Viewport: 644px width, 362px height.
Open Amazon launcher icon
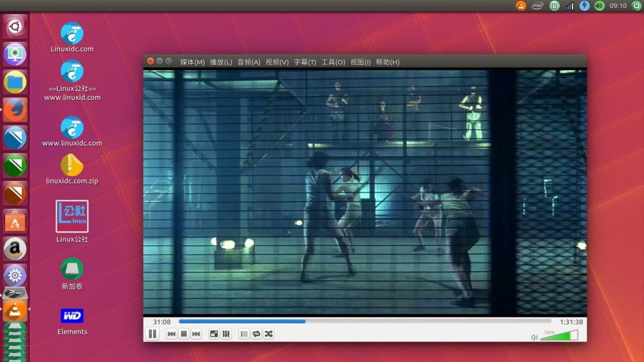15,249
